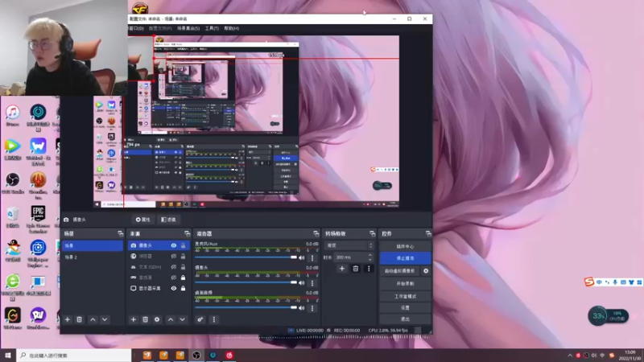The width and height of the screenshot is (644, 362).
Task: Show the game capture source
Action: pos(174,278)
